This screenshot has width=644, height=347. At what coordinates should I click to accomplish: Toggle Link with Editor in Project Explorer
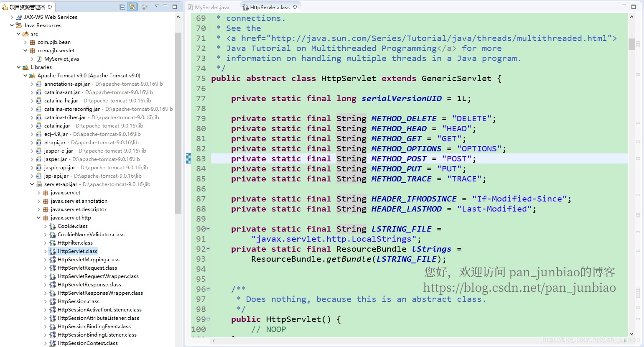(132, 6)
